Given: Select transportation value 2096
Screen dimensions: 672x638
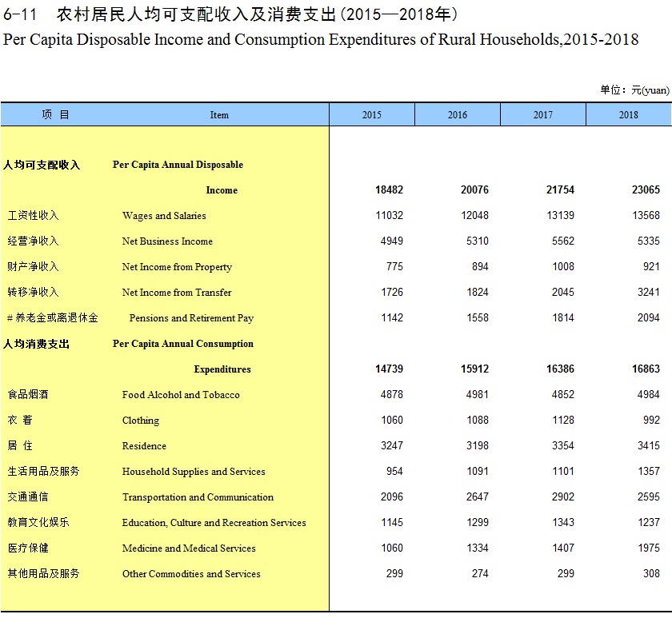Looking at the screenshot, I should click(x=392, y=496).
